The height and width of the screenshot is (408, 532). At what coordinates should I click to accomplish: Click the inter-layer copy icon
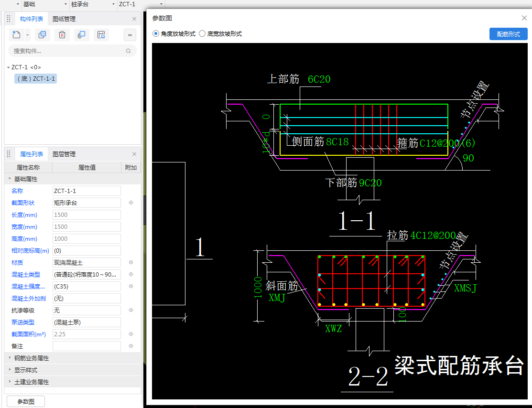click(x=81, y=34)
